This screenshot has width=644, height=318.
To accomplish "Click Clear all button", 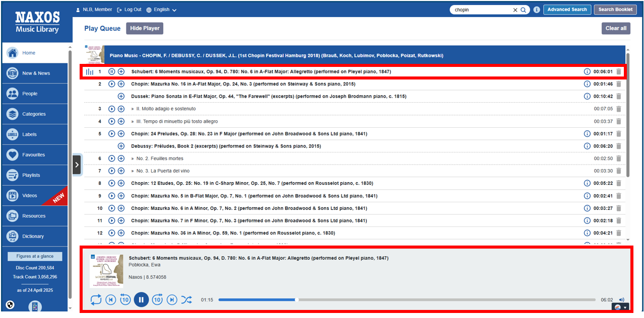I will click(616, 28).
